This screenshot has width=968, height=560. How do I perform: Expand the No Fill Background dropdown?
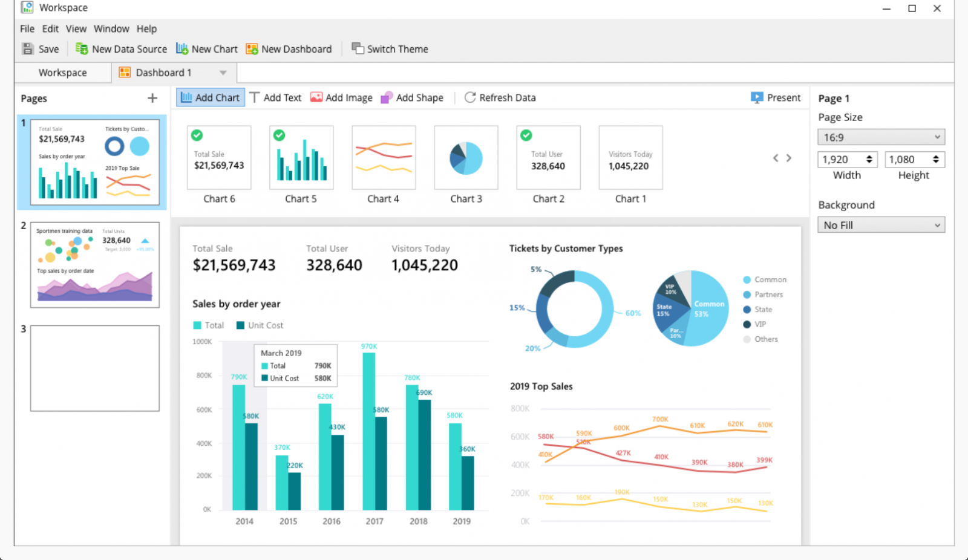[x=881, y=225]
